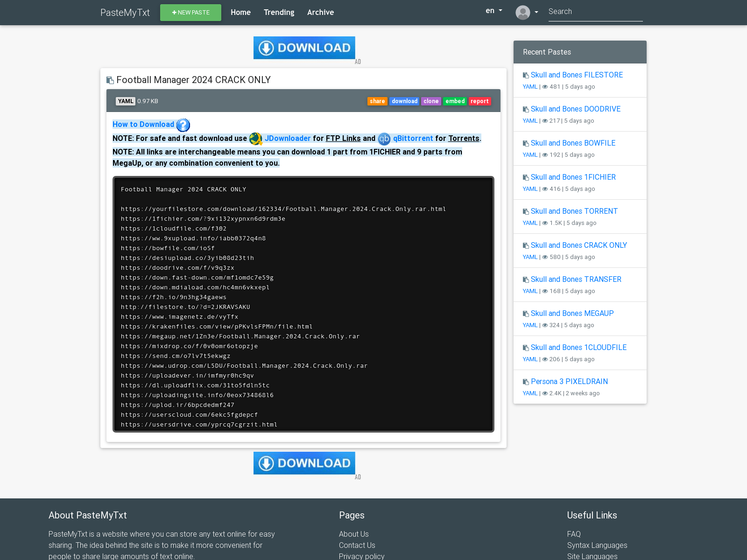
Task: Open Skull and Bones BOWFILE paste
Action: [573, 143]
